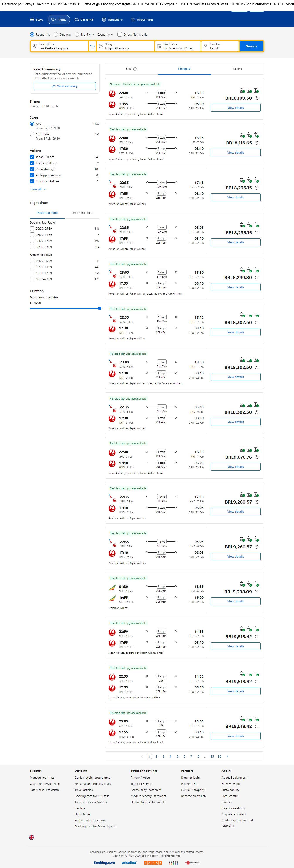
Task: Open the Economy cabin class dropdown
Action: [x=105, y=34]
